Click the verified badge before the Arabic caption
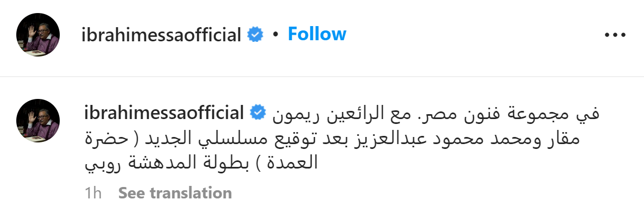This screenshot has height=212, width=644. [x=257, y=113]
